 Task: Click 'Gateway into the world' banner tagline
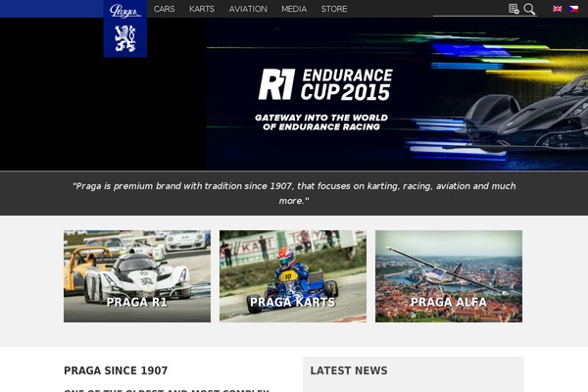(321, 122)
